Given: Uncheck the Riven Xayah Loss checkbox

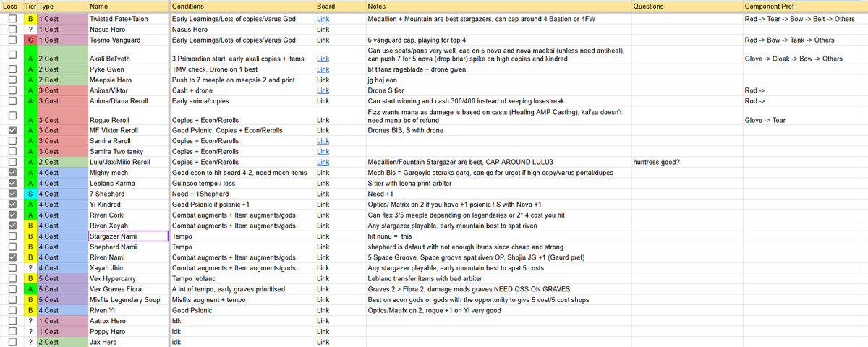Looking at the screenshot, I should [12, 226].
